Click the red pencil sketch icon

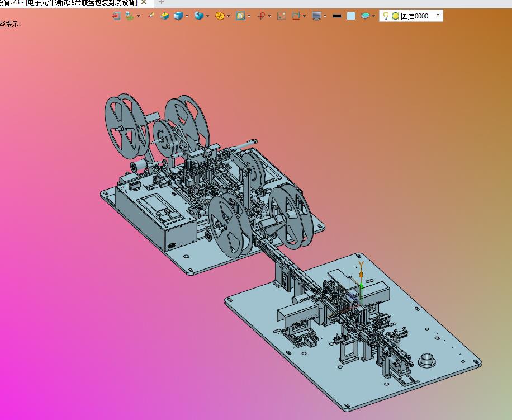[151, 16]
